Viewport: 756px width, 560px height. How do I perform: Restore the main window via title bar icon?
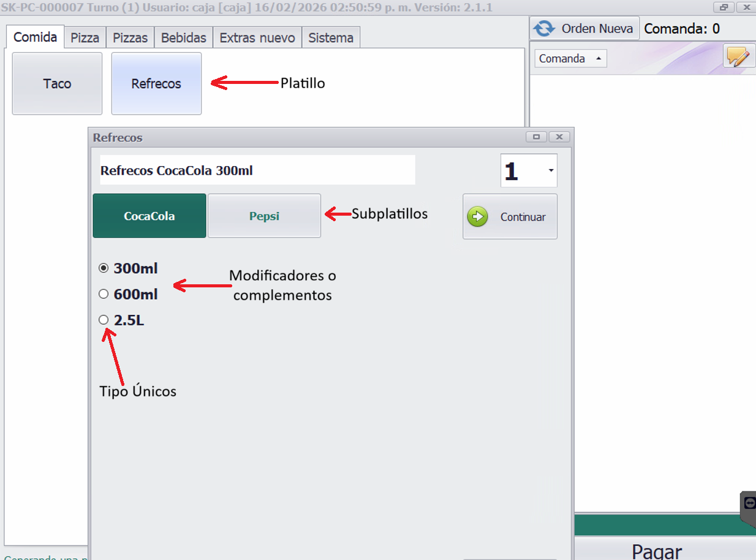click(x=724, y=7)
